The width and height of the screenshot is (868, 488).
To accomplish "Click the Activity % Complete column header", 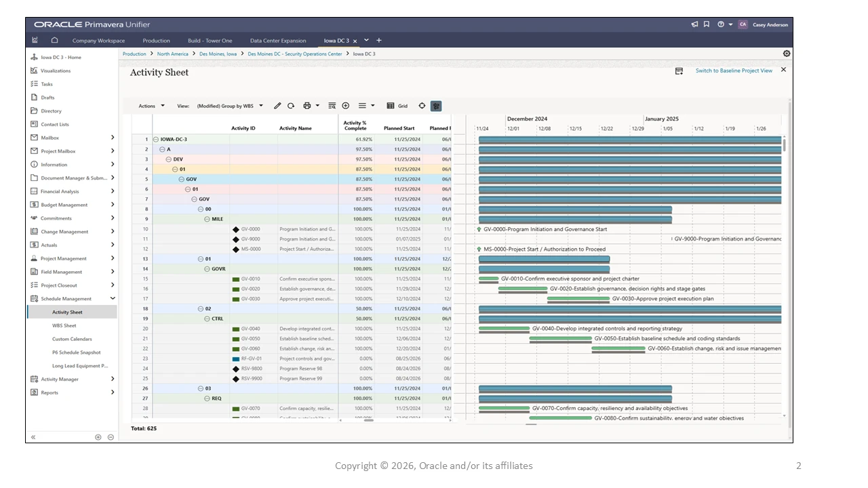I will tap(355, 125).
